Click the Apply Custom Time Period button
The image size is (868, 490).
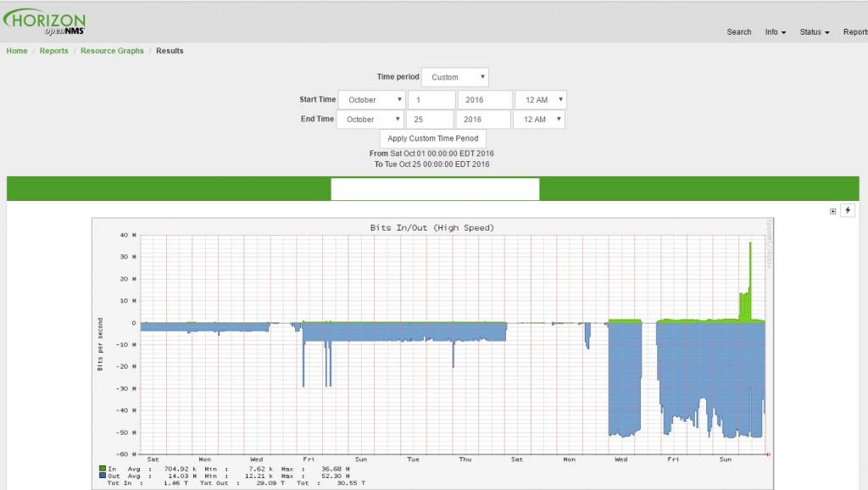click(x=433, y=138)
